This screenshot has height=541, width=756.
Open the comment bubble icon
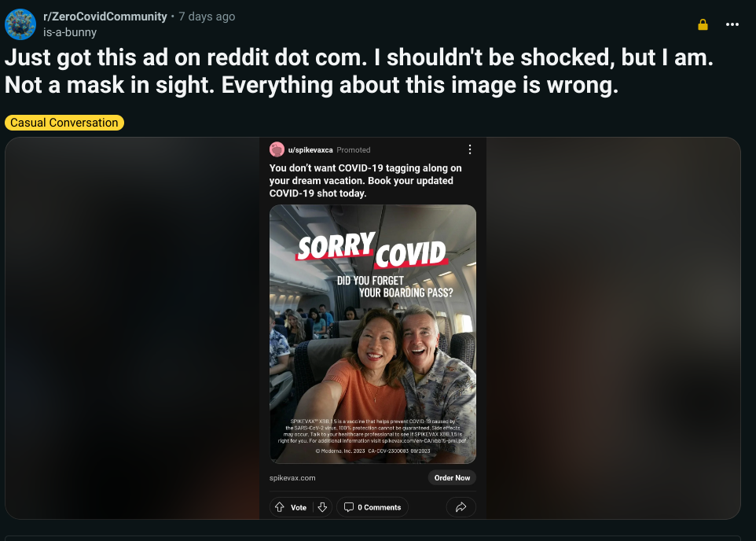click(349, 507)
